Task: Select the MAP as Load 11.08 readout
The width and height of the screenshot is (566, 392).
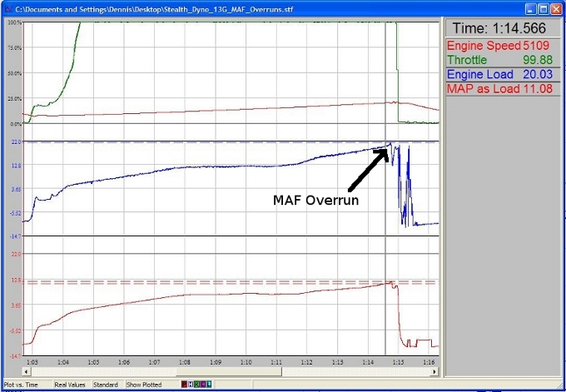Action: pos(503,88)
